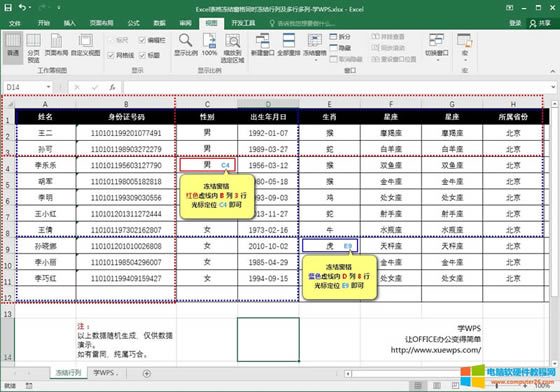Click cell with date 1992-01-07

click(x=268, y=133)
